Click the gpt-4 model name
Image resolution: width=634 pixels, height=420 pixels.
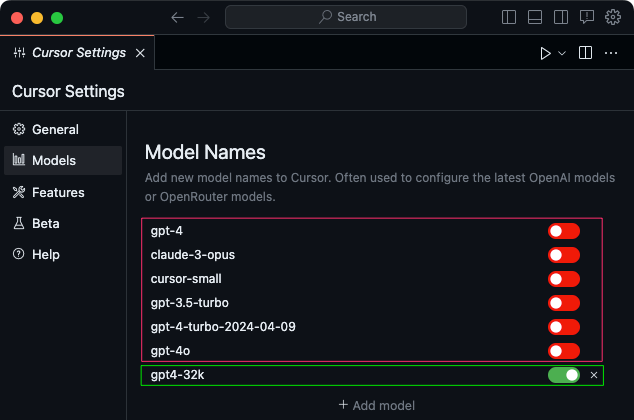pyautogui.click(x=167, y=231)
